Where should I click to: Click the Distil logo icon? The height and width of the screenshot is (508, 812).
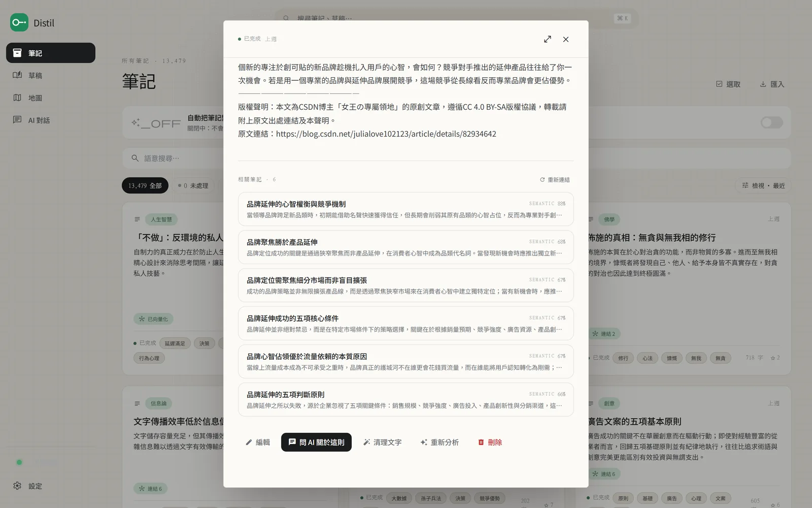[x=19, y=22]
